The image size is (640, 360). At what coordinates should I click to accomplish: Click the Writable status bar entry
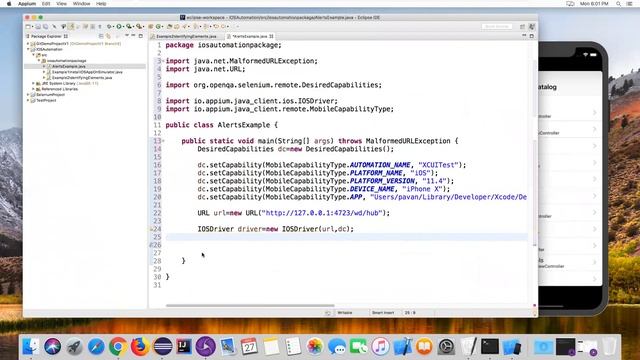(x=345, y=313)
